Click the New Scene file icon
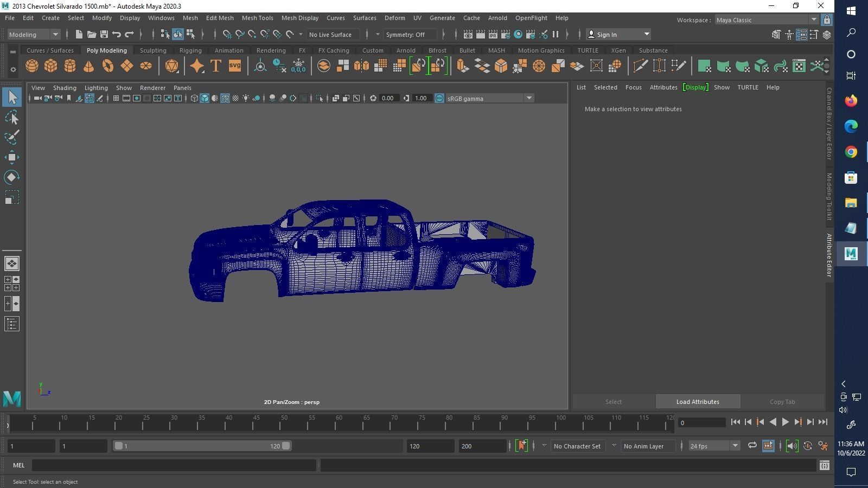Image resolution: width=868 pixels, height=488 pixels. (79, 34)
